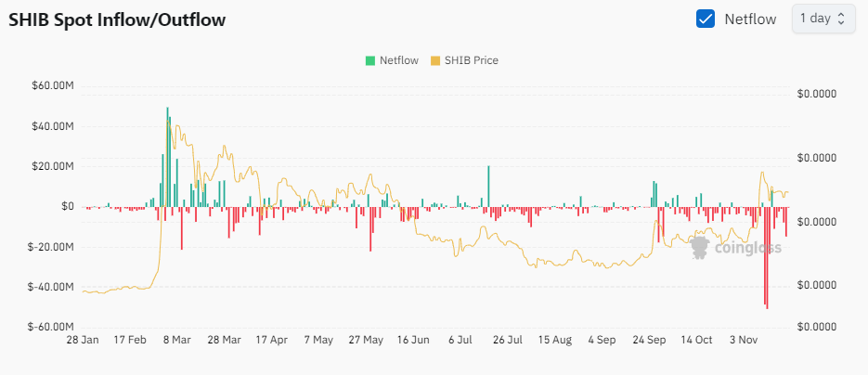Image resolution: width=868 pixels, height=375 pixels.
Task: Click the 16 Jun date label
Action: tap(413, 340)
